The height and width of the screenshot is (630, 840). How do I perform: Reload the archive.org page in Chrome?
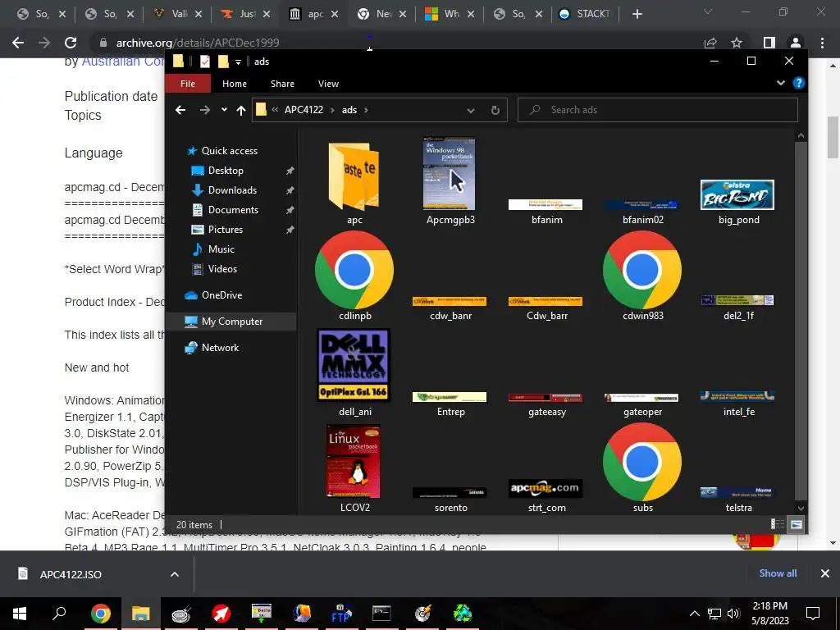[71, 43]
